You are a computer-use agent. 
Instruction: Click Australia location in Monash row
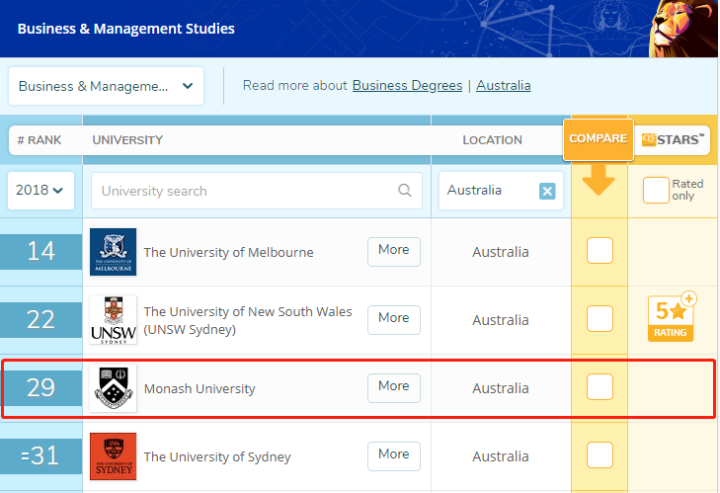[x=501, y=388]
